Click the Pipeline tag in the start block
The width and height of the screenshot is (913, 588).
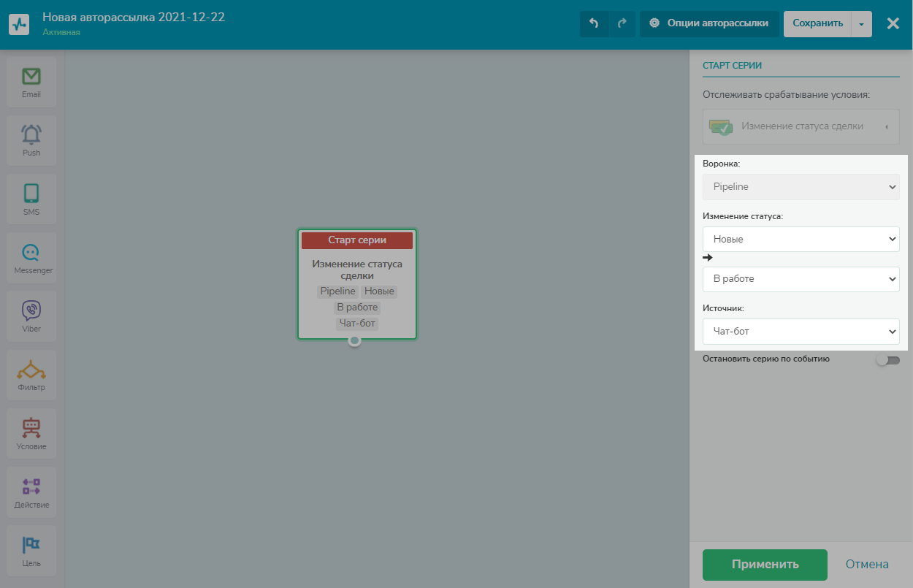(x=337, y=291)
